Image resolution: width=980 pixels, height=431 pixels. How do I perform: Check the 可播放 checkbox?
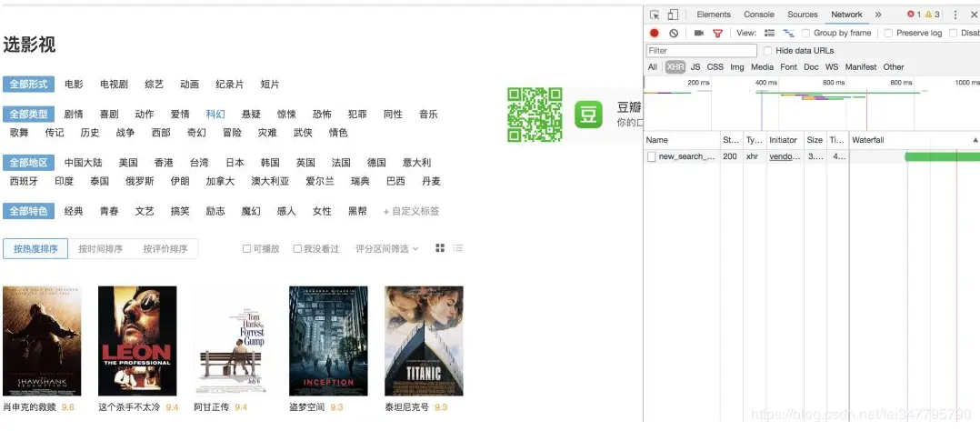(x=247, y=249)
